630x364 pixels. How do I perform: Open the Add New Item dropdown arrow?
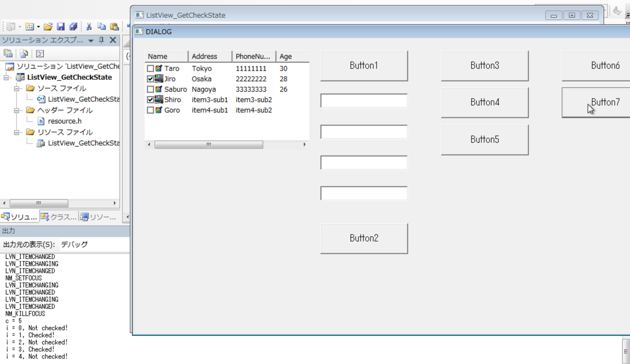coord(38,26)
